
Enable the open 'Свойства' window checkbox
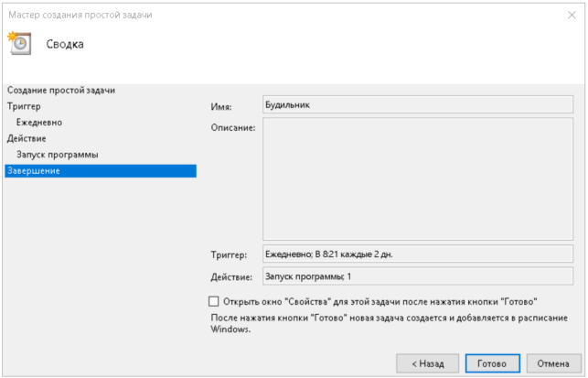pyautogui.click(x=214, y=301)
